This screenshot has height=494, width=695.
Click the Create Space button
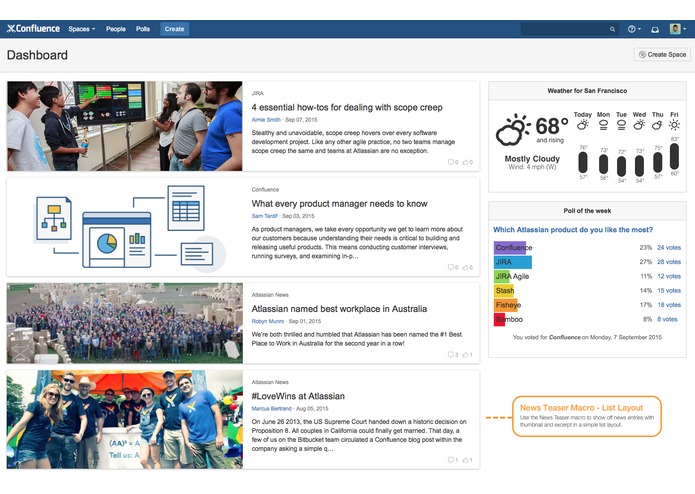[x=662, y=54]
